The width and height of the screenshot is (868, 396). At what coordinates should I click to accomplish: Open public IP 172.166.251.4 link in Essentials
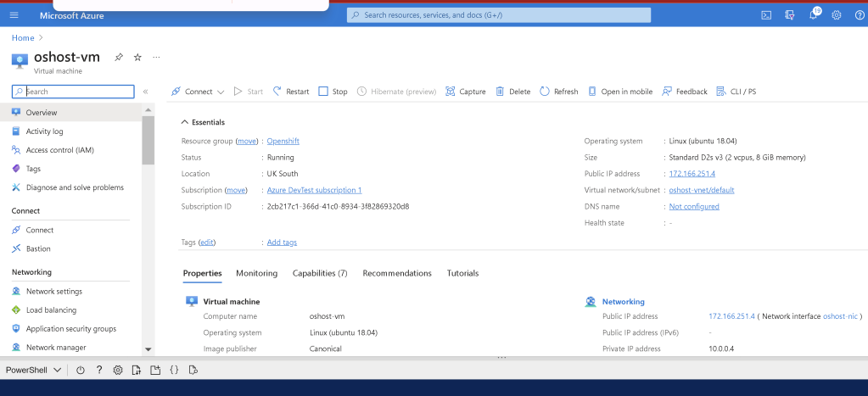pyautogui.click(x=692, y=174)
